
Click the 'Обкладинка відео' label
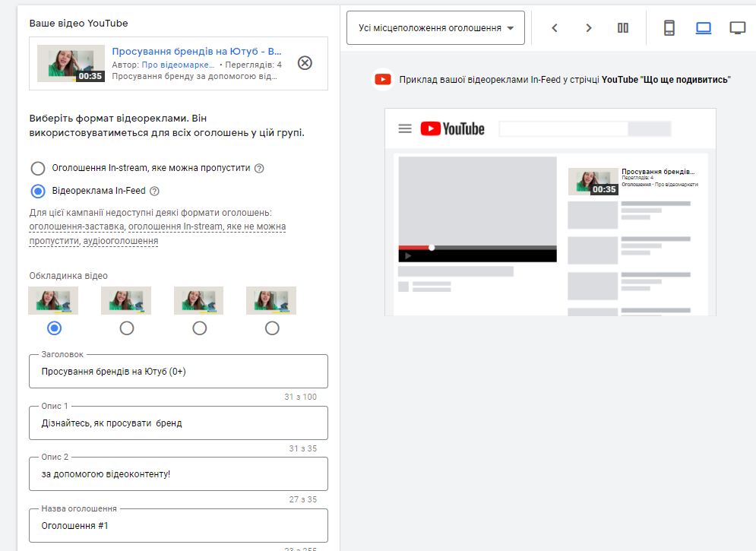point(68,276)
